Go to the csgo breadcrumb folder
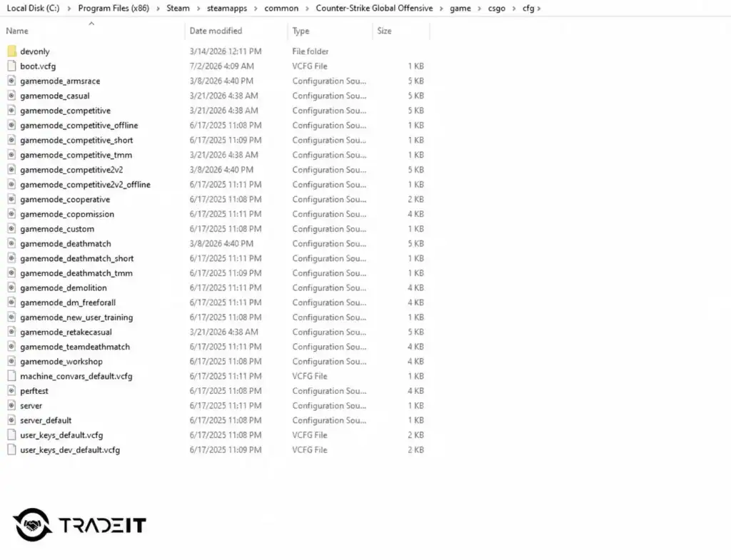 click(497, 9)
